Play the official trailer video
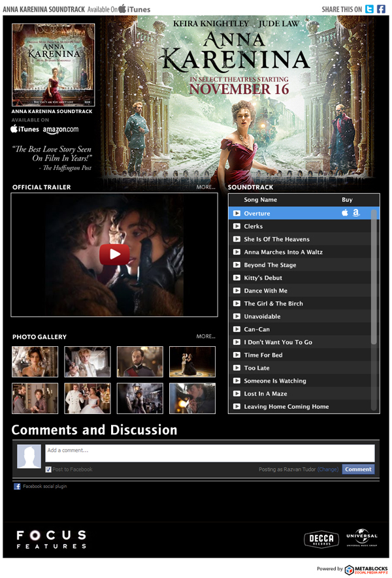The image size is (392, 578). tap(114, 254)
